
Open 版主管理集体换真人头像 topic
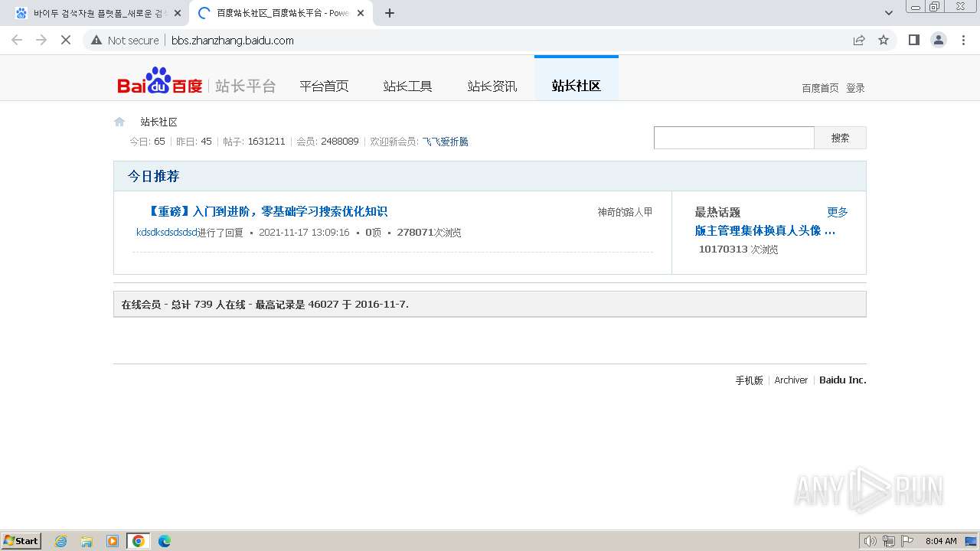(x=765, y=230)
